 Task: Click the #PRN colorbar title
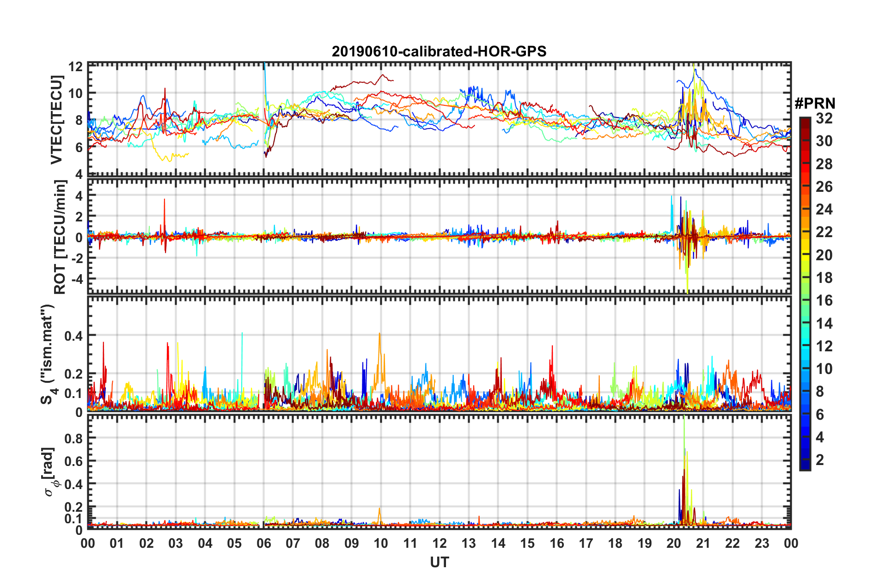(815, 103)
